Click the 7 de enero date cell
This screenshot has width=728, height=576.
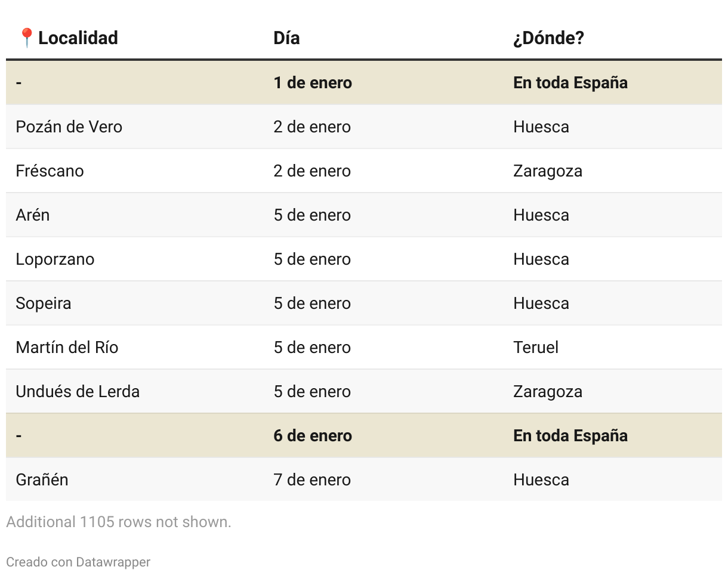(x=312, y=480)
